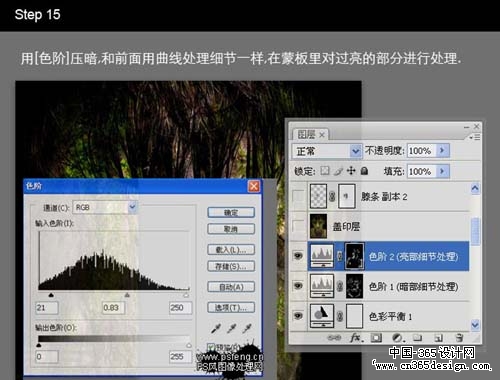The image size is (500, 380).
Task: Open the layers panel flyout menu
Action: pyautogui.click(x=475, y=137)
